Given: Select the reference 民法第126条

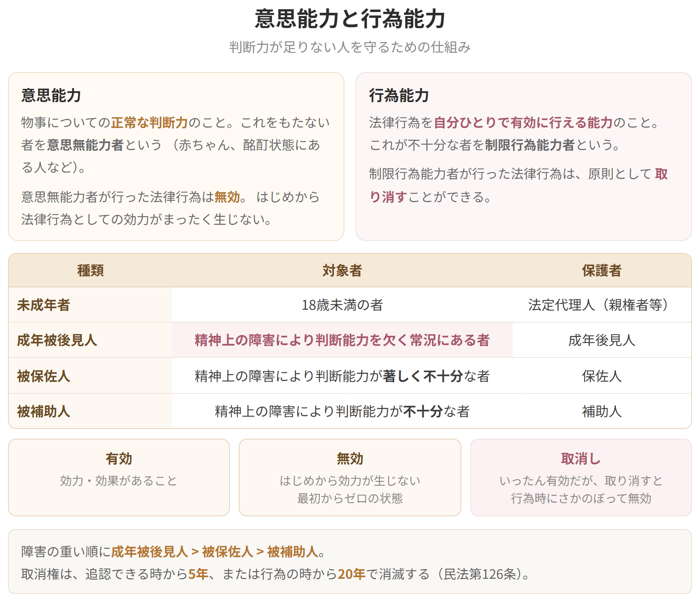Looking at the screenshot, I should click(480, 574).
